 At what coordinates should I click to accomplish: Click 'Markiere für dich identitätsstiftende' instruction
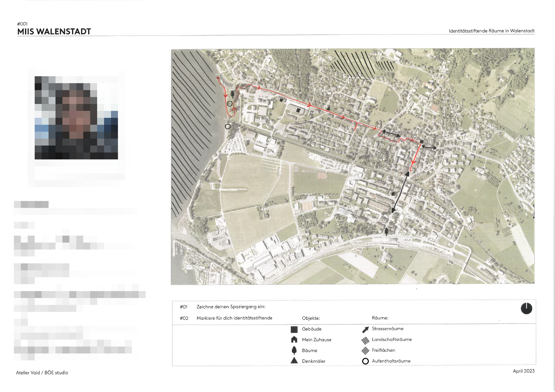click(234, 318)
